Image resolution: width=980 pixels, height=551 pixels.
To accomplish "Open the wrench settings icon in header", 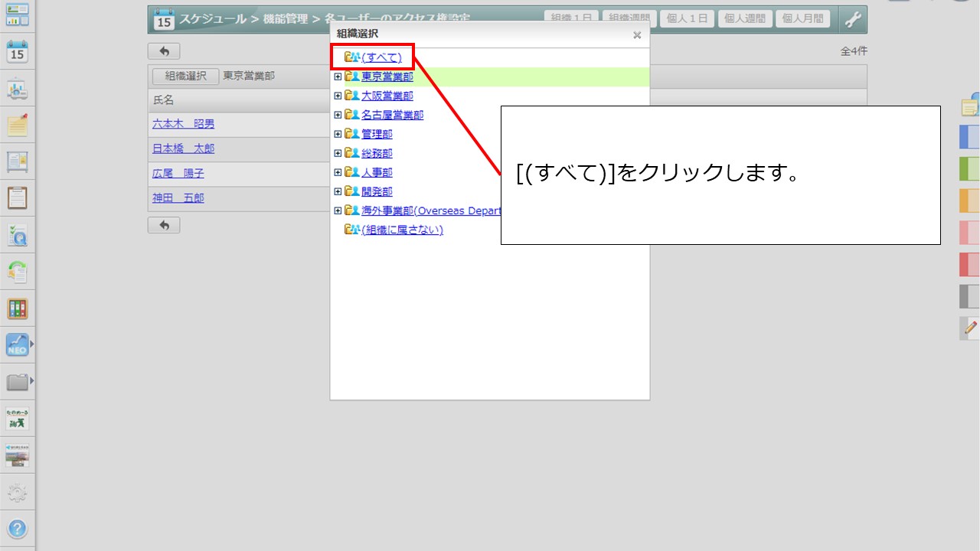I will [x=853, y=20].
